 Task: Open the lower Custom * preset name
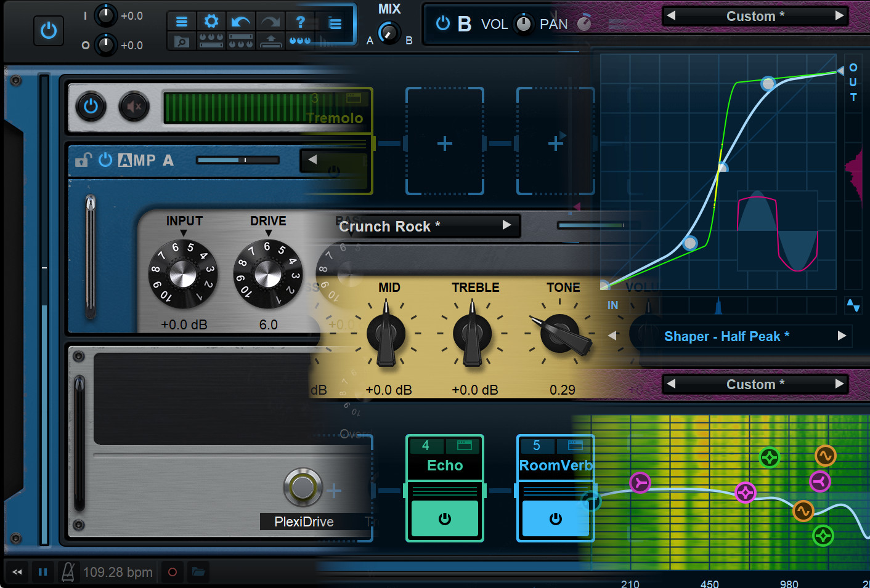(755, 384)
